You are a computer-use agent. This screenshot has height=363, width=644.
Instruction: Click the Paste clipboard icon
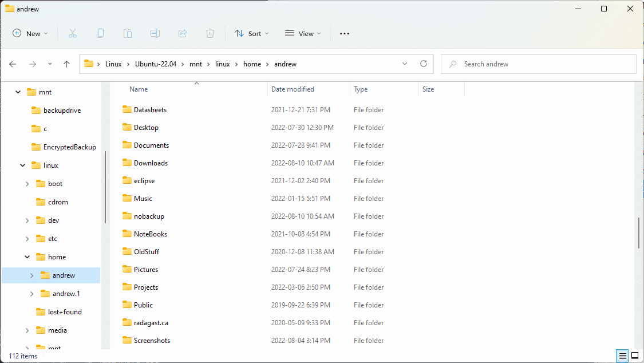pyautogui.click(x=128, y=34)
